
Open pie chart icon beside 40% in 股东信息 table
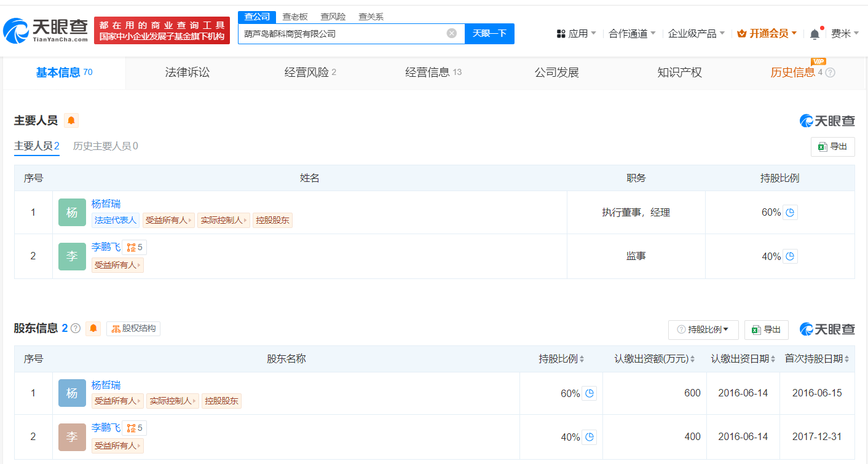pyautogui.click(x=589, y=437)
